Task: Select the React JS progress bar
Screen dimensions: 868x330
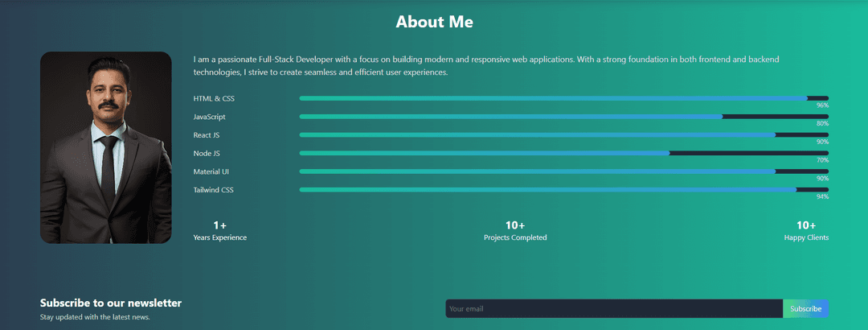Action: [563, 135]
